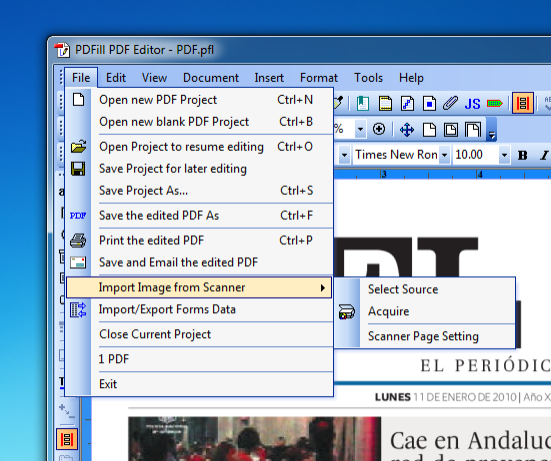This screenshot has width=551, height=461.
Task: Toggle the orange form-fields toolbar button
Action: 523,103
